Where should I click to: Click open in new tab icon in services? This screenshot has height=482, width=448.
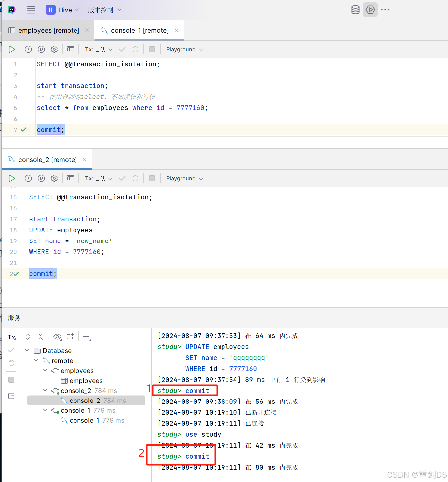coord(70,336)
